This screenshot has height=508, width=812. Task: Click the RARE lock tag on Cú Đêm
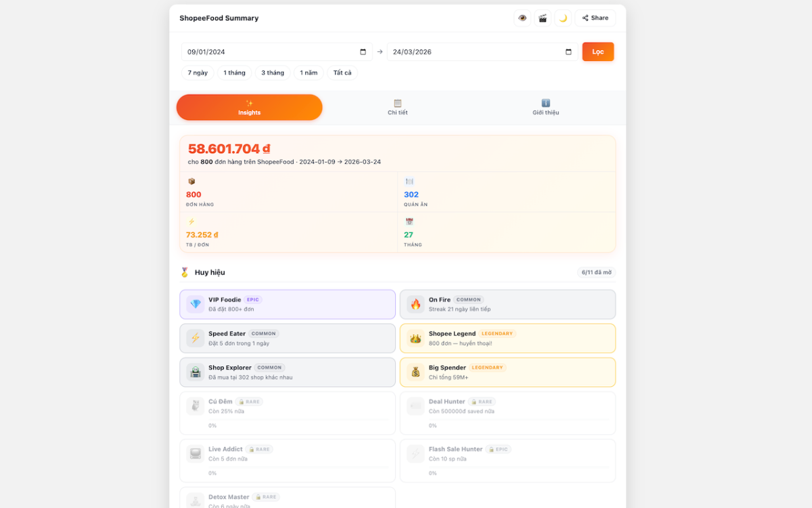tap(249, 402)
